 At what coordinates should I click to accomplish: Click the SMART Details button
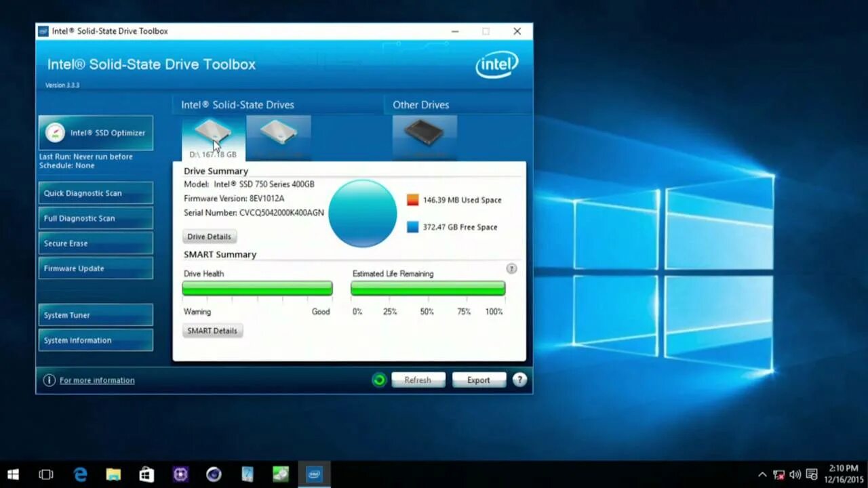tap(213, 331)
